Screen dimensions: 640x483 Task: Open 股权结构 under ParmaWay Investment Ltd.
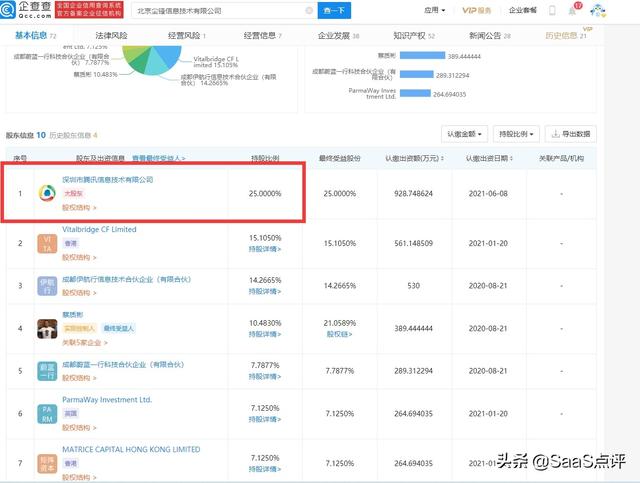point(79,428)
